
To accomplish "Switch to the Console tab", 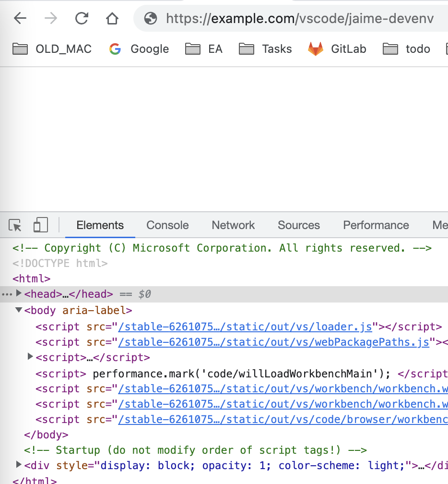I will [167, 225].
